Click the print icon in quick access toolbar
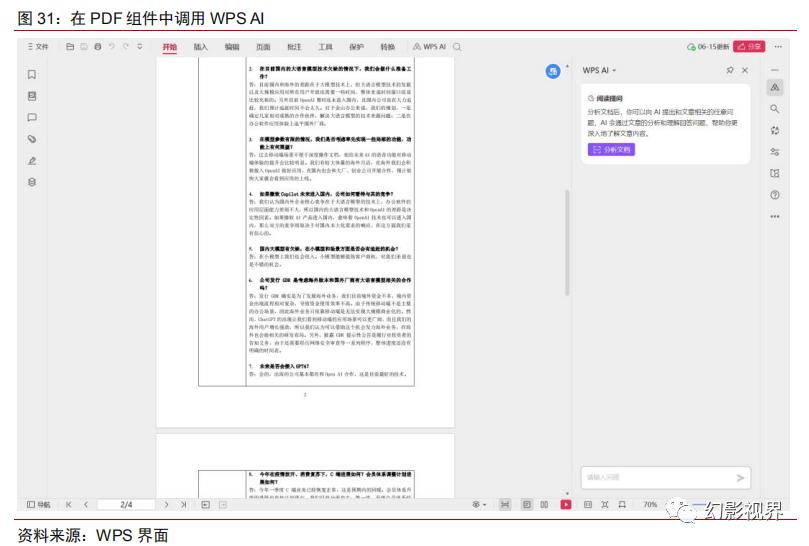This screenshot has width=809, height=546. coord(98,46)
